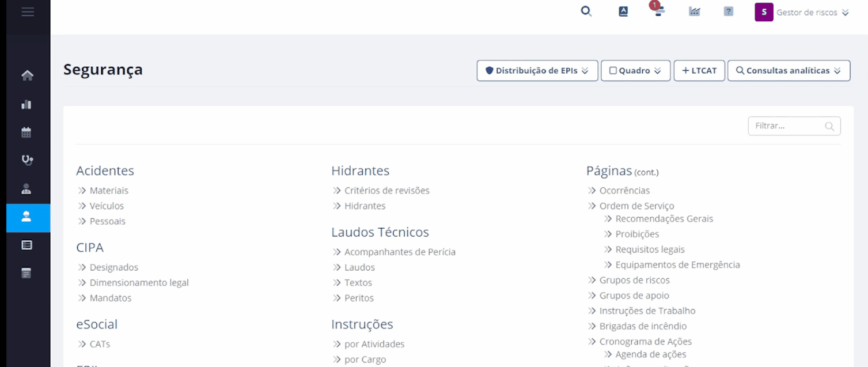The width and height of the screenshot is (868, 367).
Task: Click the CIPA section heading
Action: pyautogui.click(x=90, y=248)
